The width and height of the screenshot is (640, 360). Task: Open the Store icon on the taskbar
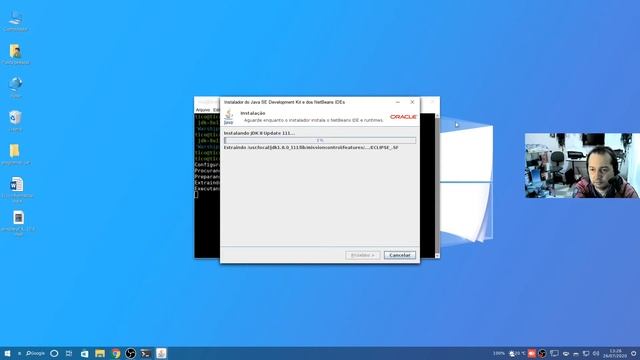tap(84, 353)
